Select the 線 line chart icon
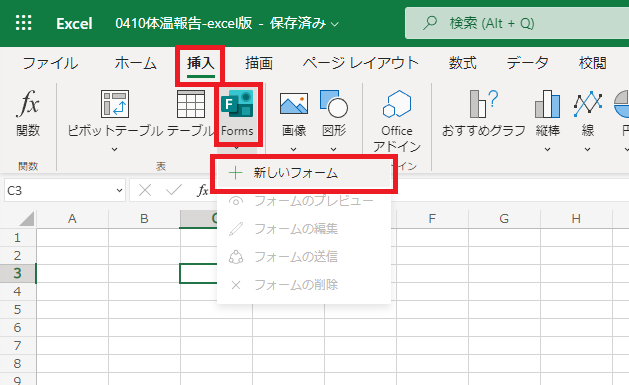Viewport: 629px width, 385px height. click(x=588, y=104)
